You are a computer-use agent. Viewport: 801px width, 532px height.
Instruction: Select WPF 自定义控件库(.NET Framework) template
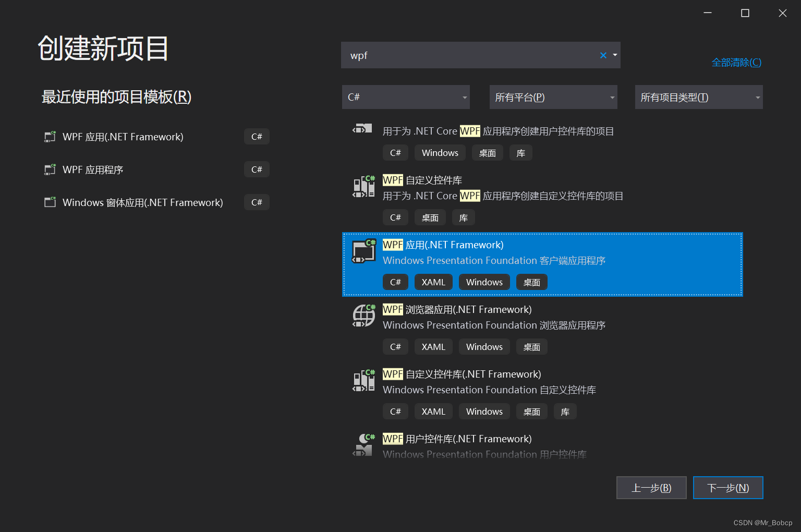tap(542, 394)
